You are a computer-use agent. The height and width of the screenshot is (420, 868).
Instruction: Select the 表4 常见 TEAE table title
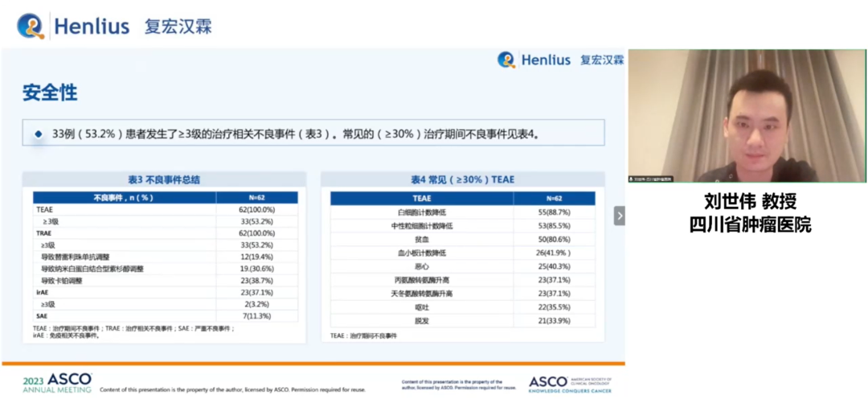pos(462,179)
